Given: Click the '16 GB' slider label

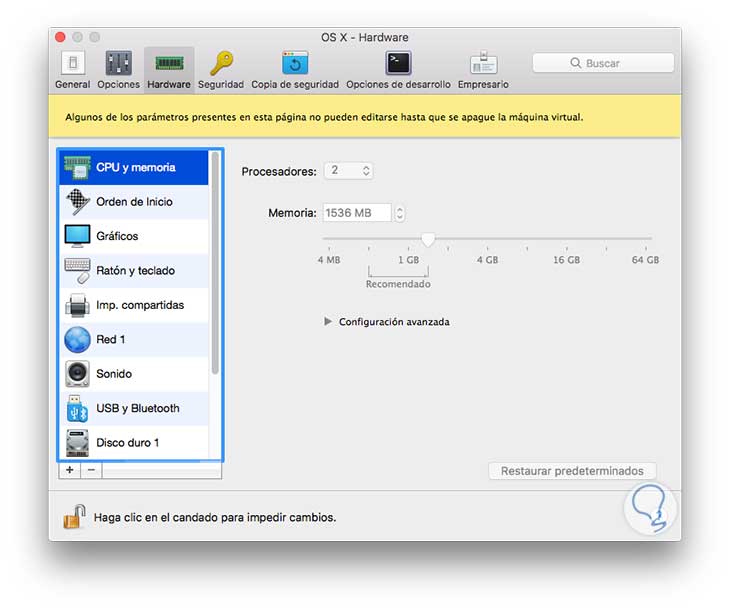Looking at the screenshot, I should pos(567,260).
